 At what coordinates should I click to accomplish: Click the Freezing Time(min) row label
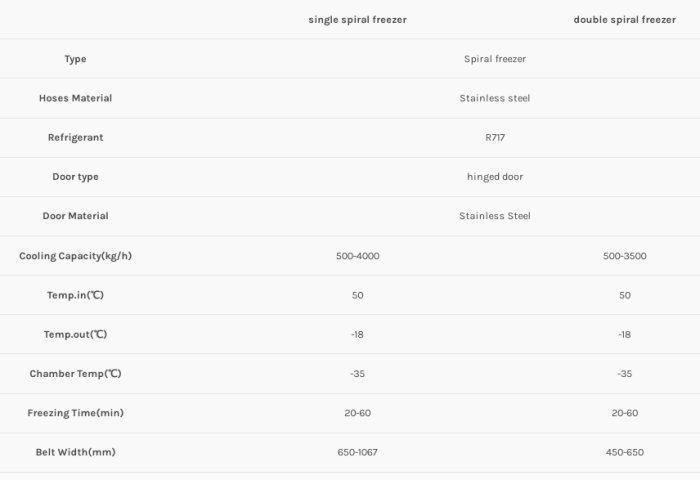coord(75,413)
